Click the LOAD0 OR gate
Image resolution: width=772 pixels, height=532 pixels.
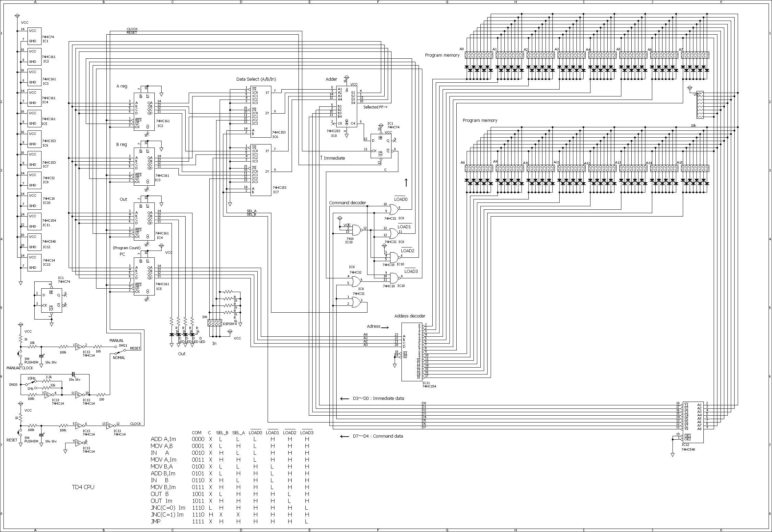point(394,209)
